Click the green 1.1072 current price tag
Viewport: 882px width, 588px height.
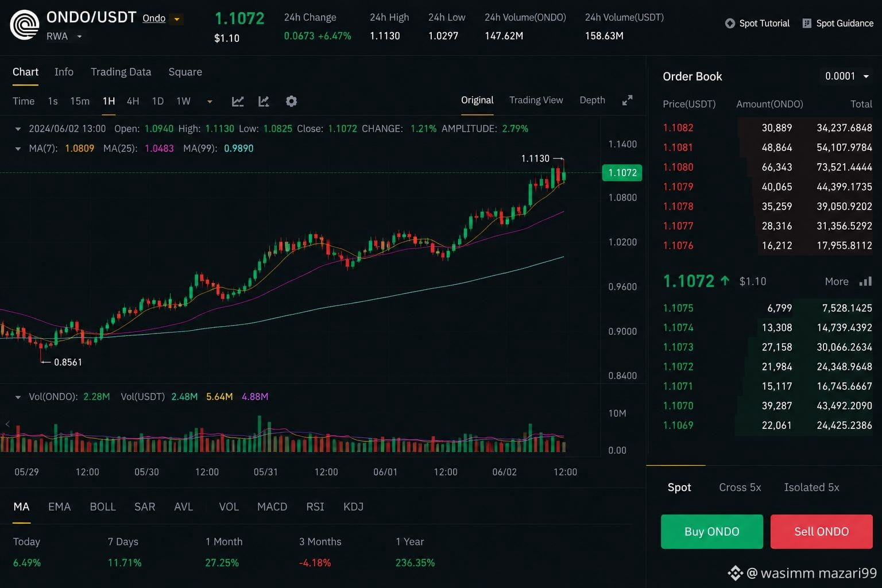pyautogui.click(x=622, y=172)
